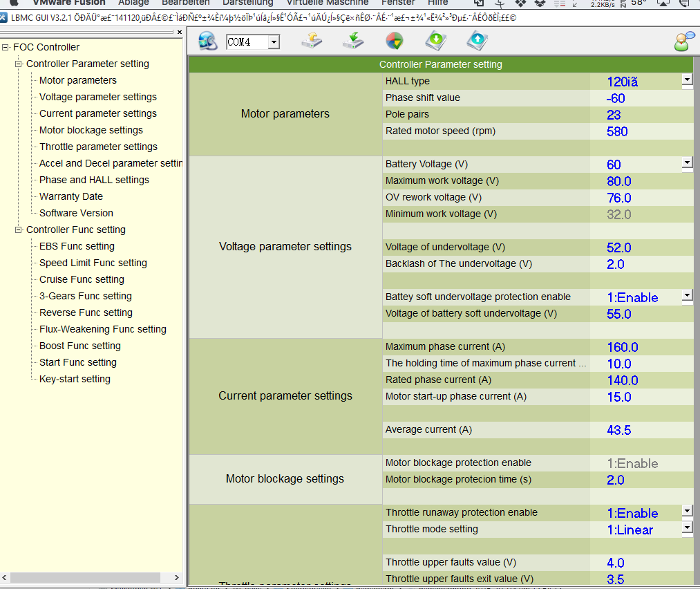The height and width of the screenshot is (589, 700).
Task: Open the Fenster menu in menu bar
Action: point(399,3)
